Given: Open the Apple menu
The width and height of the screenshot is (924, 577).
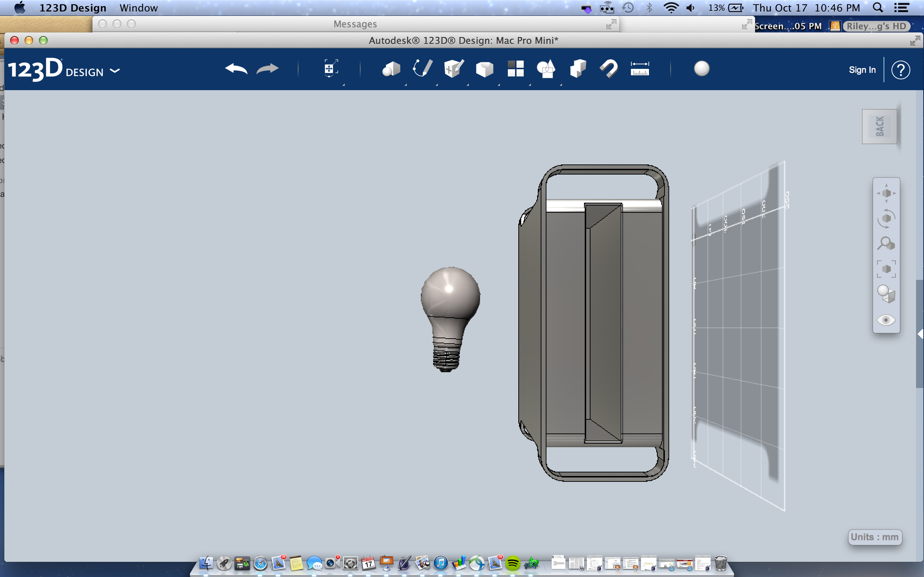Looking at the screenshot, I should coord(20,8).
